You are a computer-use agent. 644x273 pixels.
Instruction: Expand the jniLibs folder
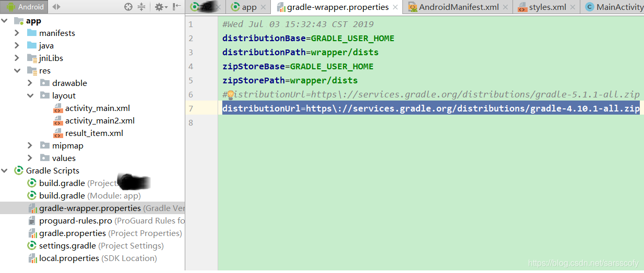click(x=17, y=58)
